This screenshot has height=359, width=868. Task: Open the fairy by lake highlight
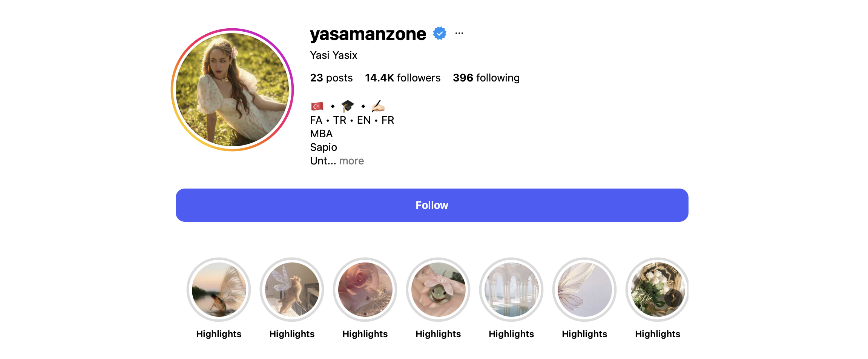(219, 290)
